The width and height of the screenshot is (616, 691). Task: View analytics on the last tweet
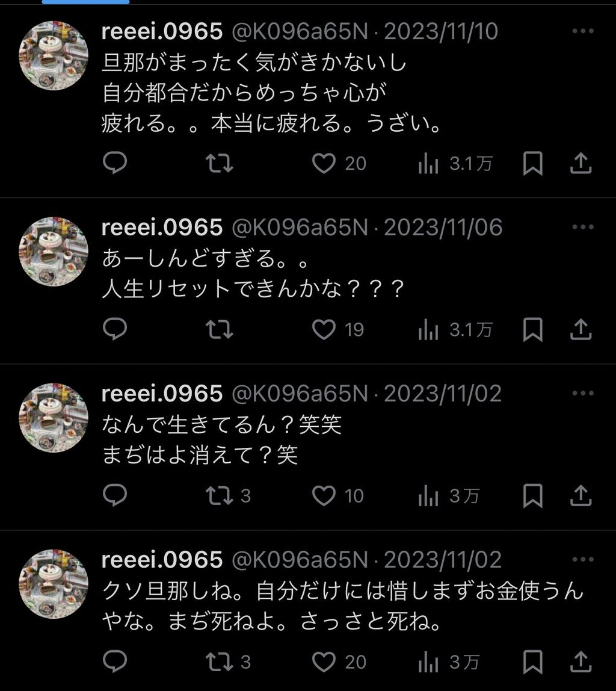[x=449, y=662]
